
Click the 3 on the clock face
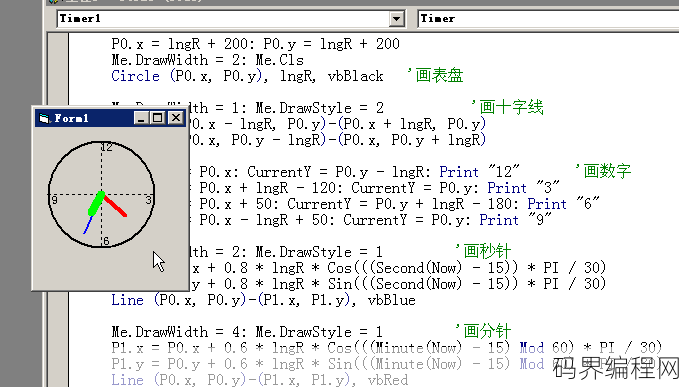[149, 200]
